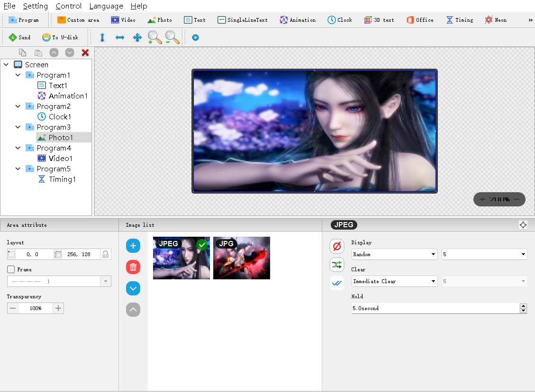Open Display speed dropdown
Screen dimensions: 535x392
click(x=484, y=254)
